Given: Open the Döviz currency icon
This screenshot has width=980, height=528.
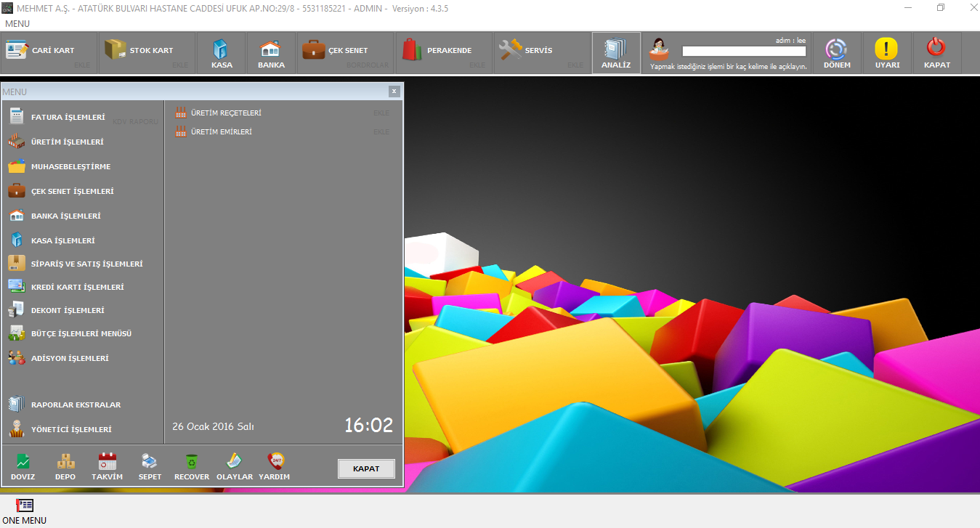Looking at the screenshot, I should [24, 461].
